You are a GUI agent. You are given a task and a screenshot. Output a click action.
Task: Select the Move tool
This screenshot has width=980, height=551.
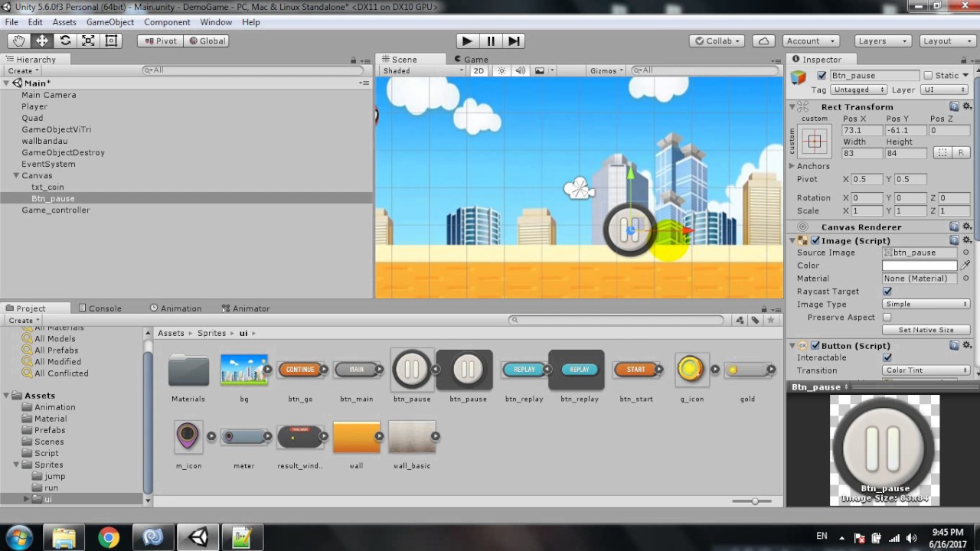click(41, 41)
